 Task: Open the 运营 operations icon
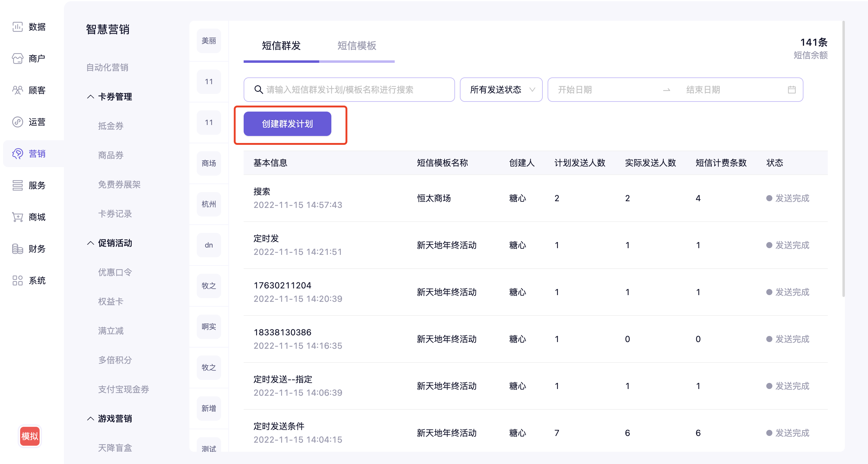coord(18,122)
